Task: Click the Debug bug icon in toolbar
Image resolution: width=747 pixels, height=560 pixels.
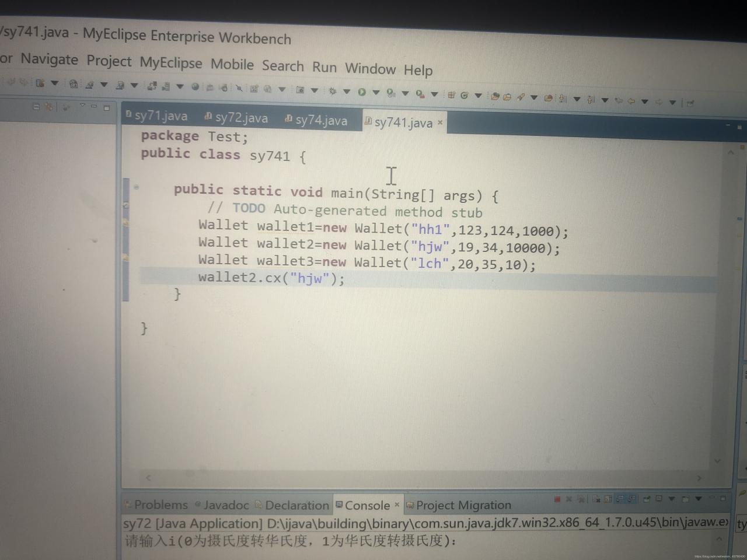Action: [333, 91]
